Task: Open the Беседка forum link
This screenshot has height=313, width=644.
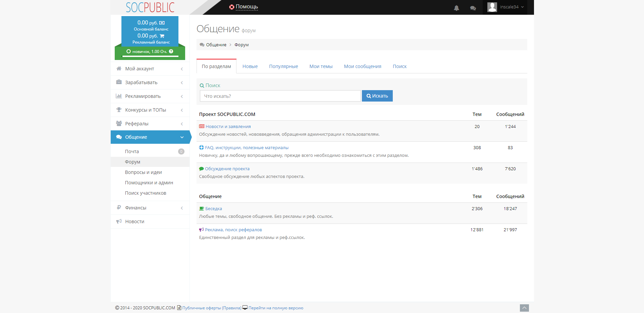Action: pyautogui.click(x=214, y=208)
